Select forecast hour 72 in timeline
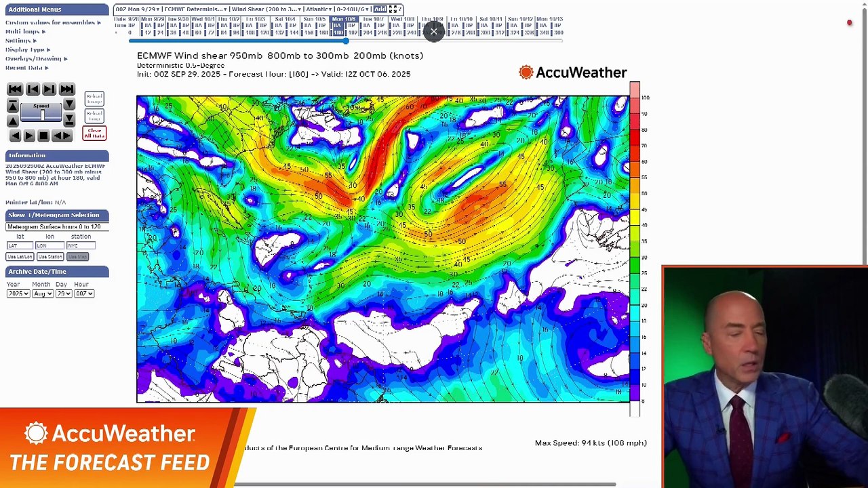Screen dimensions: 868x488 (212, 33)
